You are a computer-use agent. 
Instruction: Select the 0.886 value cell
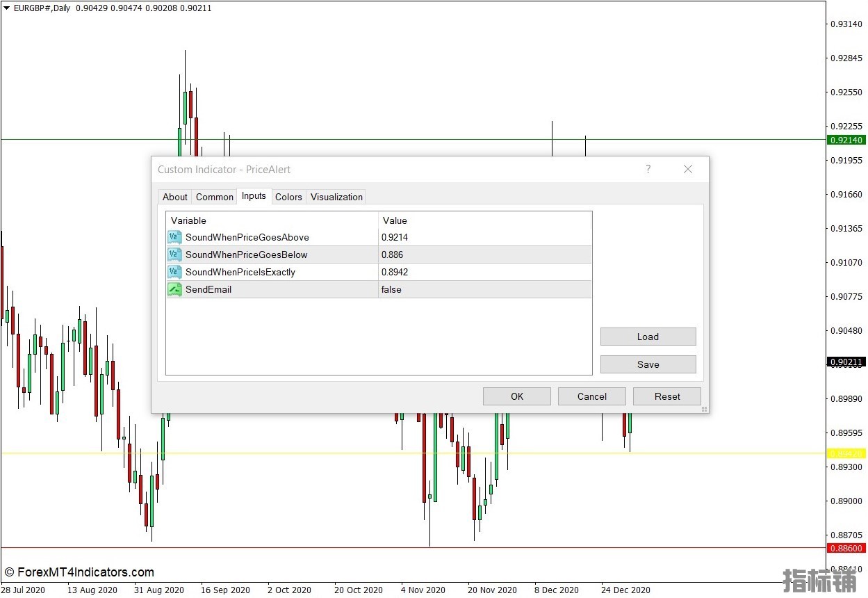pos(484,254)
